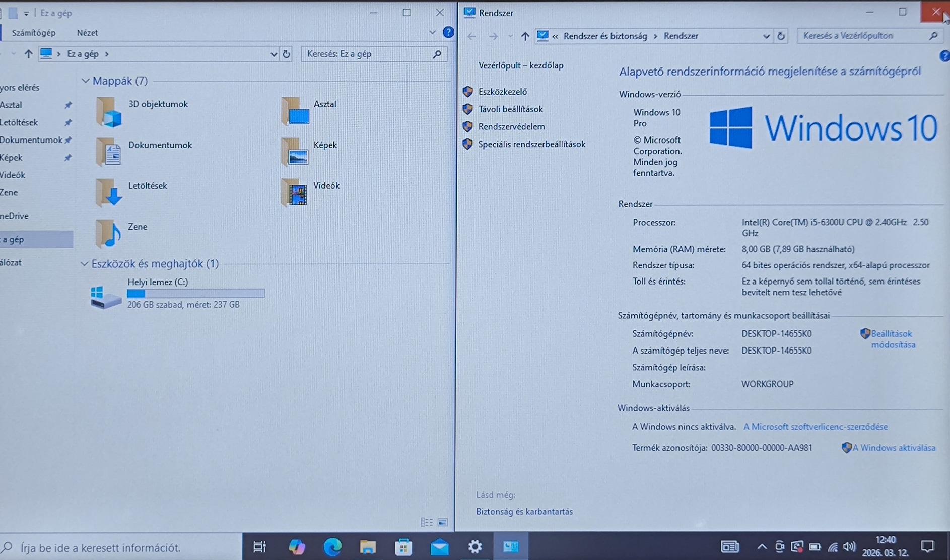The height and width of the screenshot is (560, 950).
Task: Click A Windows aktiválása link
Action: coord(894,448)
